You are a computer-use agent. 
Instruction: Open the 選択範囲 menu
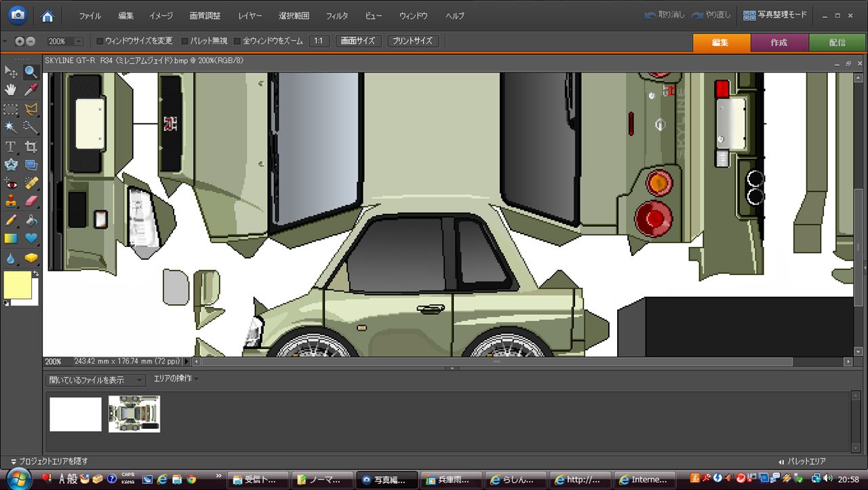294,16
